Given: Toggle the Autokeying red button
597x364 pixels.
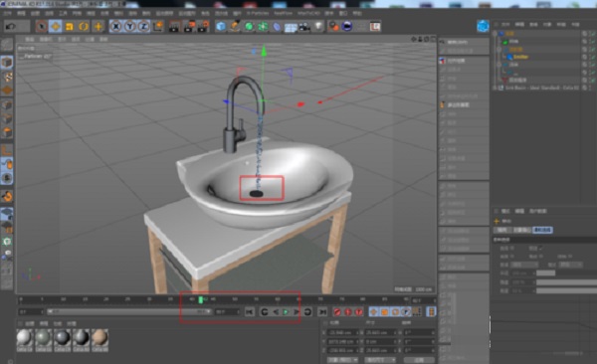Looking at the screenshot, I should 348,312.
